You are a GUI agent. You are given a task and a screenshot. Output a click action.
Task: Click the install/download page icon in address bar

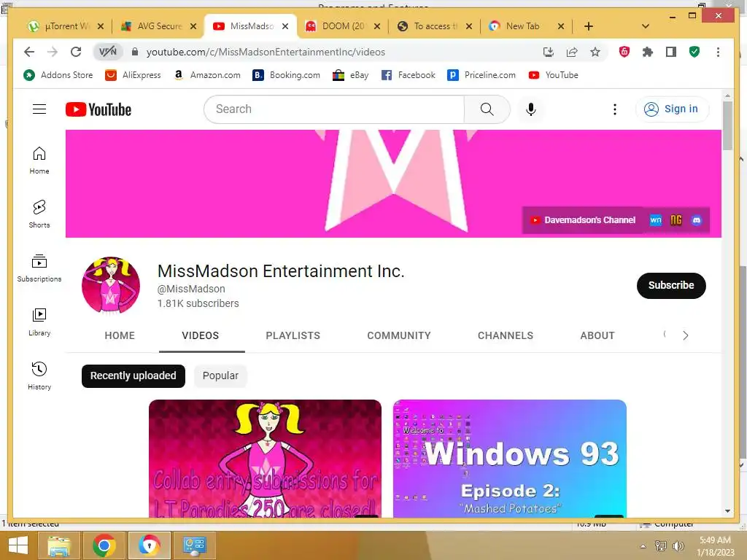click(x=549, y=52)
